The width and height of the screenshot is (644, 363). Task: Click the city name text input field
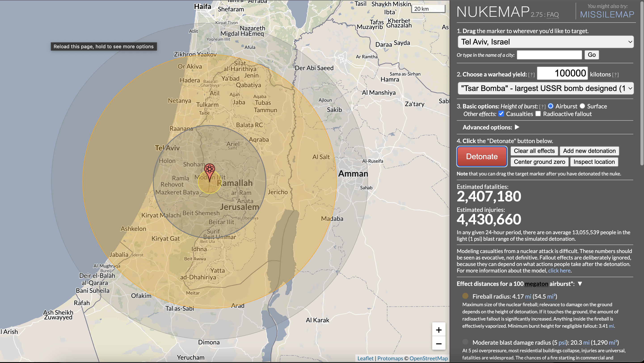(549, 55)
